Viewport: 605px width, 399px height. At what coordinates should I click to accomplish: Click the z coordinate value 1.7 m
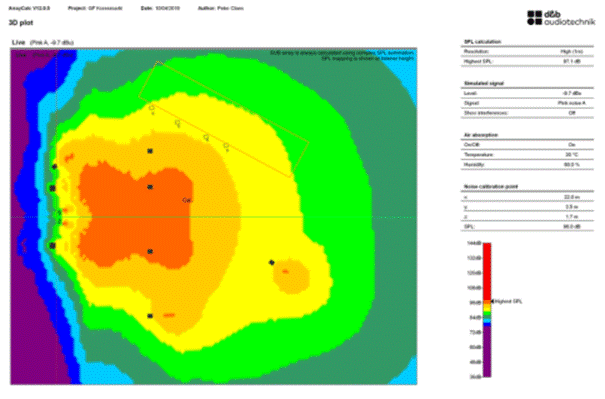(x=572, y=217)
